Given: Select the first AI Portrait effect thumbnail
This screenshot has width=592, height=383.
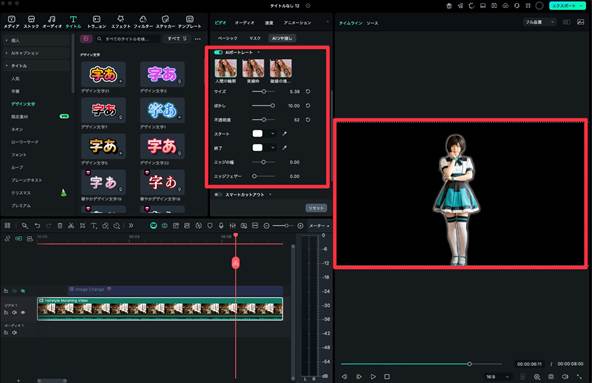Looking at the screenshot, I should 226,68.
